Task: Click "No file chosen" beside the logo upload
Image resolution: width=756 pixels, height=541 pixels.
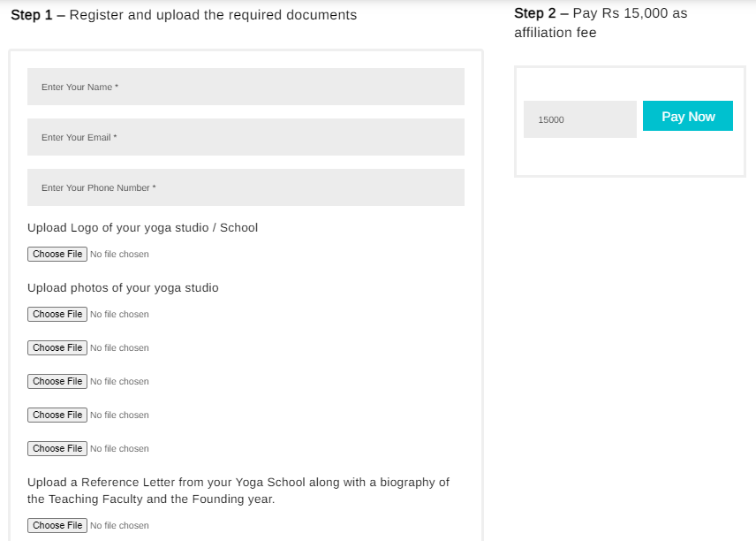Action: pyautogui.click(x=119, y=255)
